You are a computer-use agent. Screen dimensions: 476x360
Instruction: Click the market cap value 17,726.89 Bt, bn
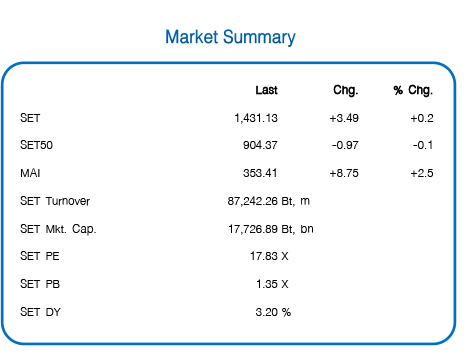pyautogui.click(x=271, y=229)
